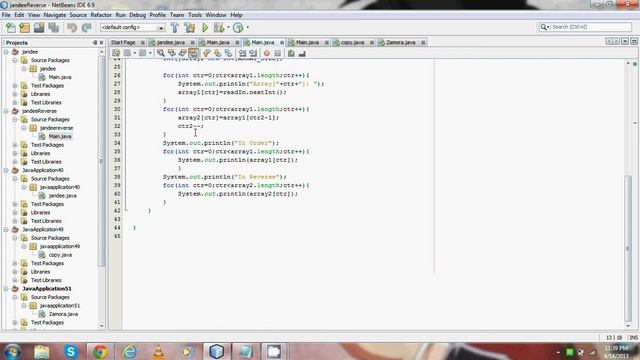Open the Profile Main Project dropdown arrow

coord(247,27)
